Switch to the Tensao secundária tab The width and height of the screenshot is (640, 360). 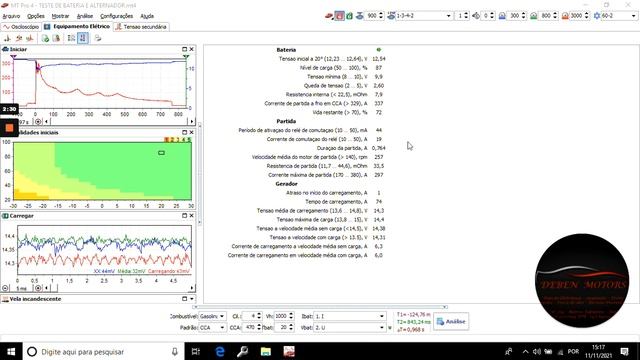click(x=141, y=27)
